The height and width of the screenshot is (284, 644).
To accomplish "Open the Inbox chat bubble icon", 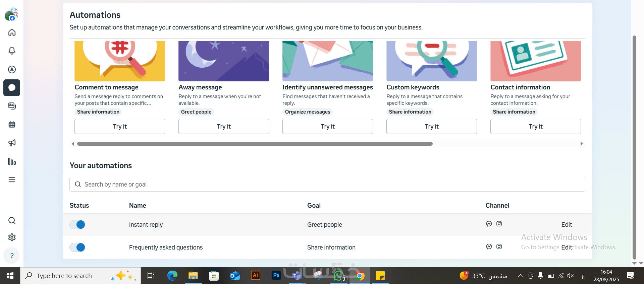I will pos(12,88).
